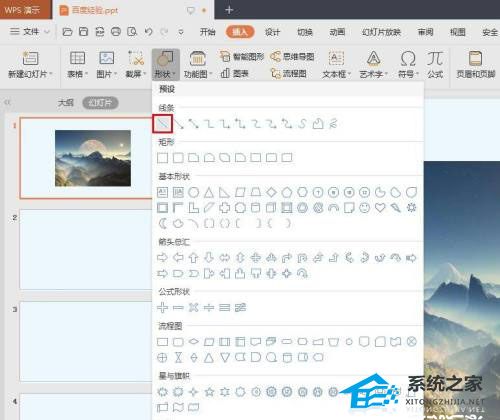Expand the quick access toolbar options arrow

(x=181, y=32)
